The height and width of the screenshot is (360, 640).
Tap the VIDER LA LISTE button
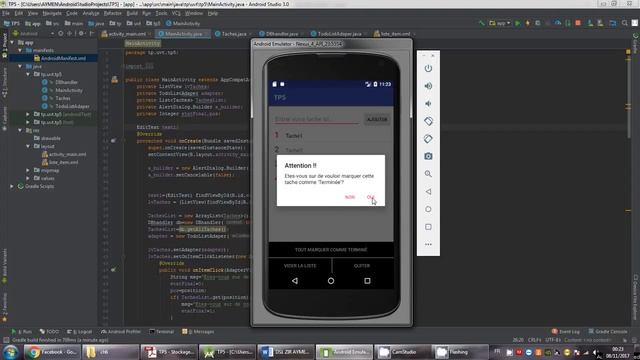click(300, 266)
